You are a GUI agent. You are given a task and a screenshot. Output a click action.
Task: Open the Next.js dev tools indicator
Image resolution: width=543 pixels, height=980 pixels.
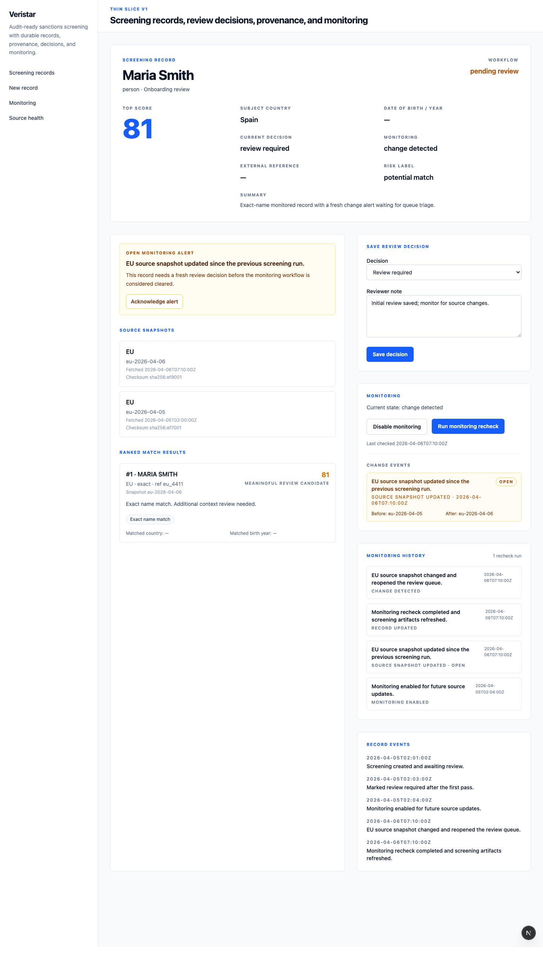[x=528, y=933]
